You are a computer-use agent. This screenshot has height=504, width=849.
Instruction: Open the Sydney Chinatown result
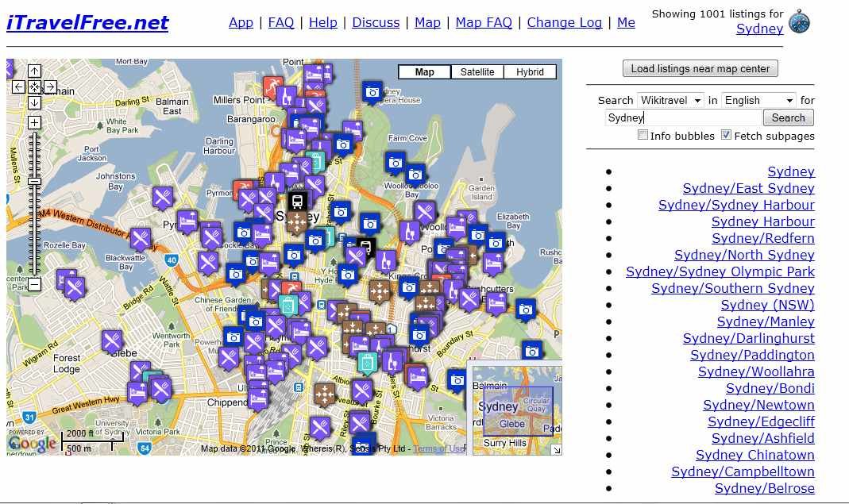pyautogui.click(x=755, y=456)
